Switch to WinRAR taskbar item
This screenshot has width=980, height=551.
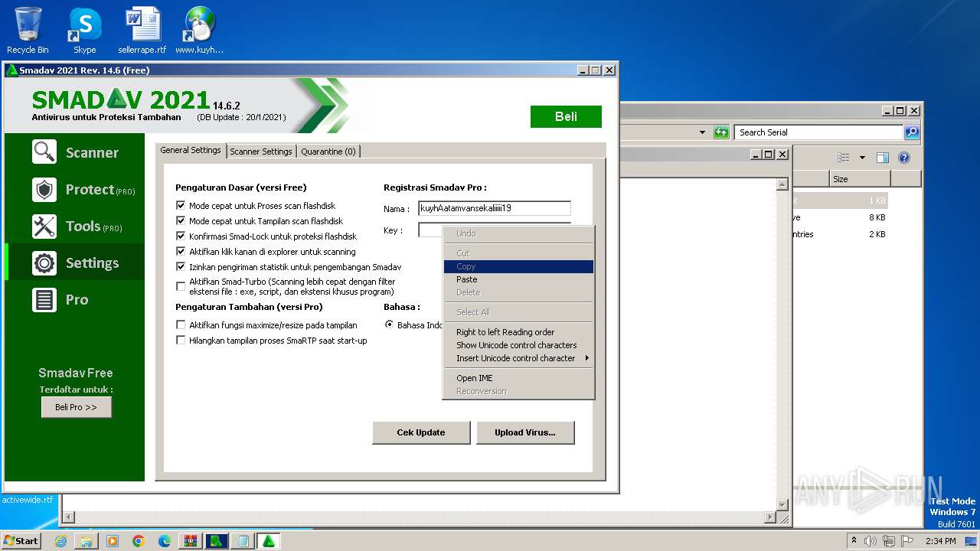(x=191, y=541)
